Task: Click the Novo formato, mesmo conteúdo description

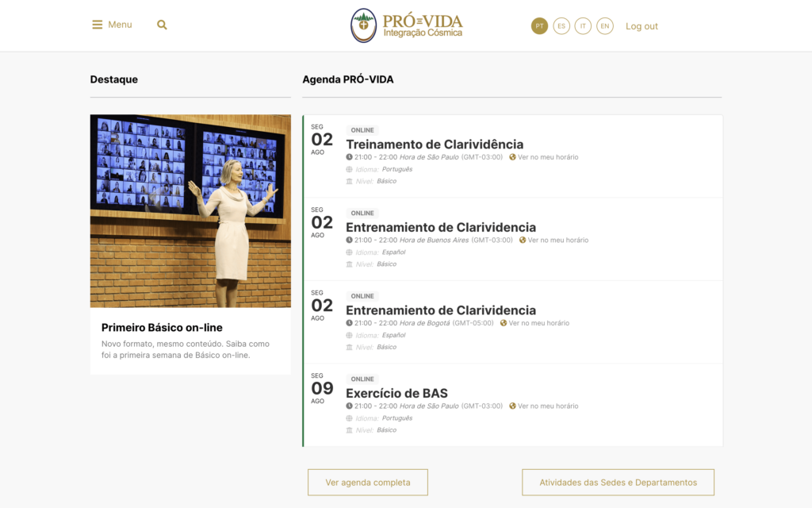Action: (186, 349)
